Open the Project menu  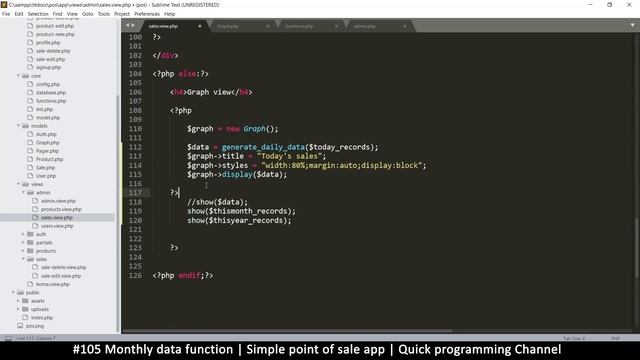pyautogui.click(x=122, y=14)
